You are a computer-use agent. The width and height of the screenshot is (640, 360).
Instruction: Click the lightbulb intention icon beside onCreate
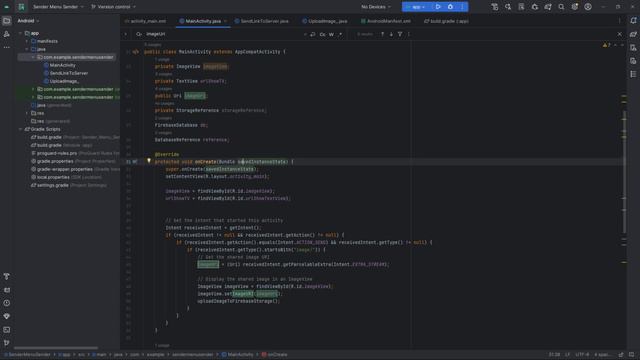tap(149, 161)
